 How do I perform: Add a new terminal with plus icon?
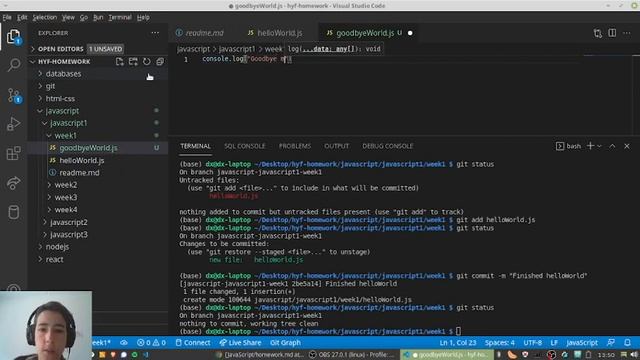click(x=590, y=146)
